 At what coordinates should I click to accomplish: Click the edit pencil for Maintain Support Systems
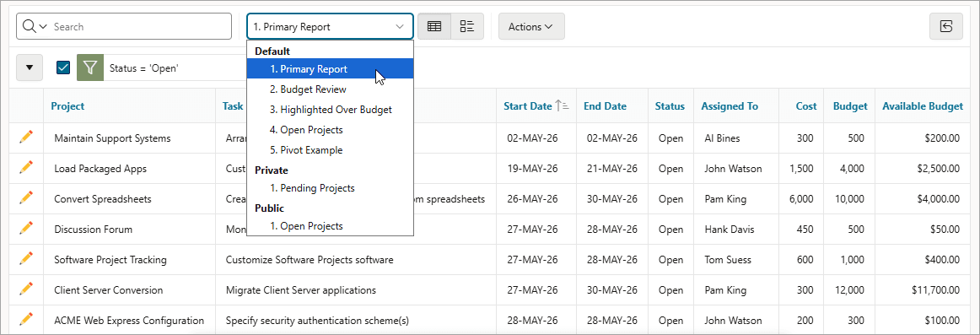(x=25, y=137)
